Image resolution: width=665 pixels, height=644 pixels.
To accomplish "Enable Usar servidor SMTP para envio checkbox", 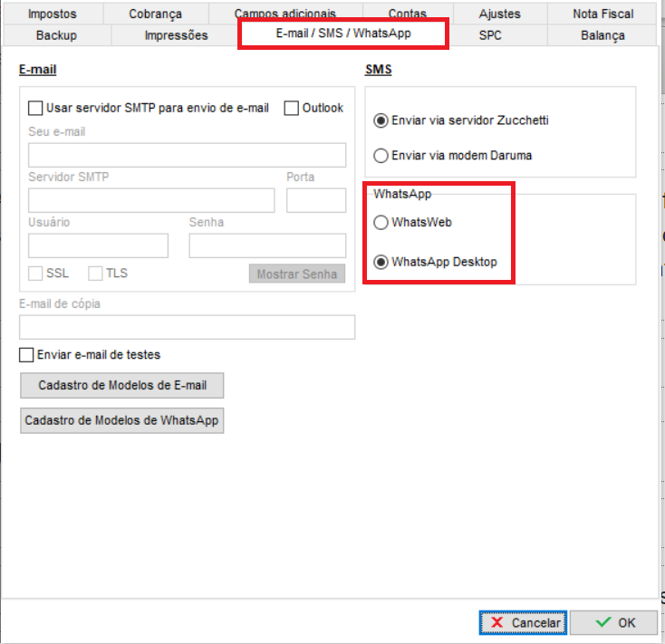I will click(36, 109).
